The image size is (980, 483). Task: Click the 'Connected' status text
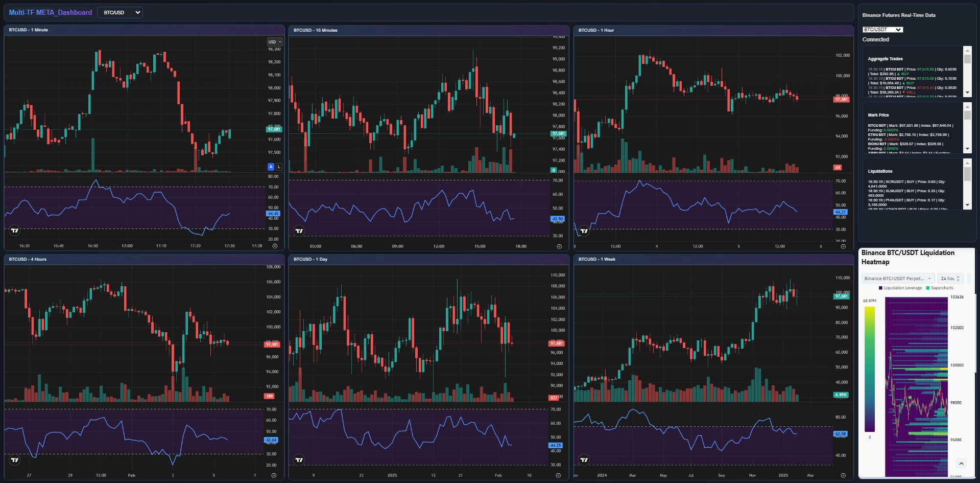click(876, 39)
